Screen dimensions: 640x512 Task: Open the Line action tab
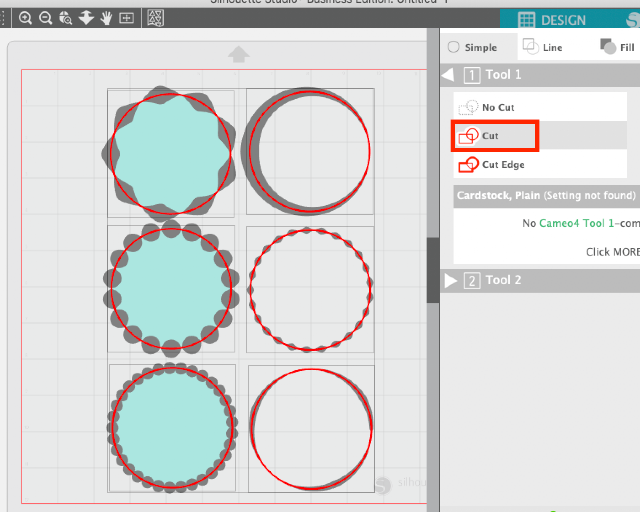tap(542, 47)
